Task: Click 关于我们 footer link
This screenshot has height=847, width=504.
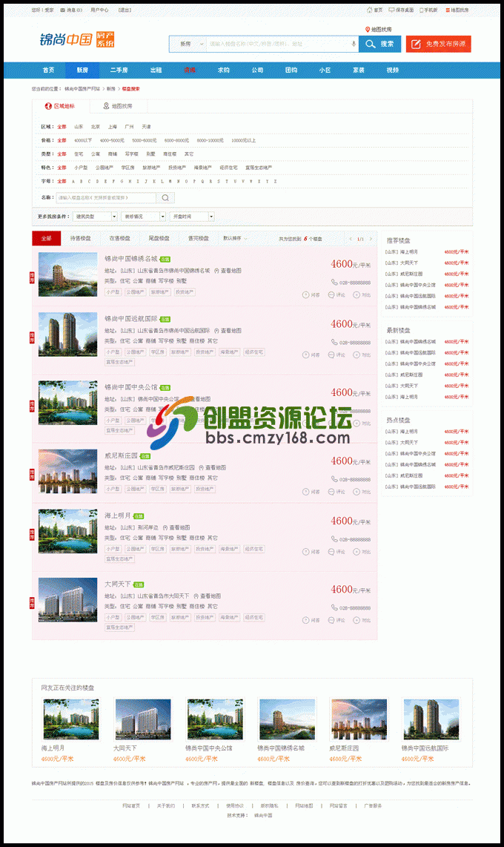Action: [x=166, y=805]
